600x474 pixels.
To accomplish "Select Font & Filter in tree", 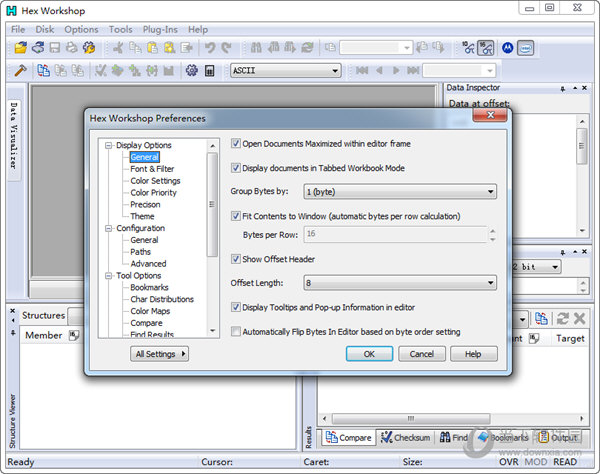I will pyautogui.click(x=152, y=169).
